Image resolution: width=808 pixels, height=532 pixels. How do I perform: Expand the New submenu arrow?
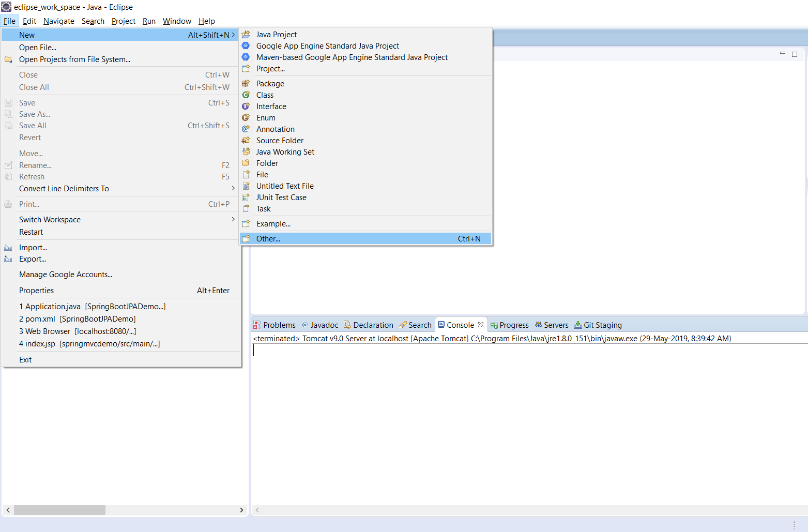pos(233,35)
